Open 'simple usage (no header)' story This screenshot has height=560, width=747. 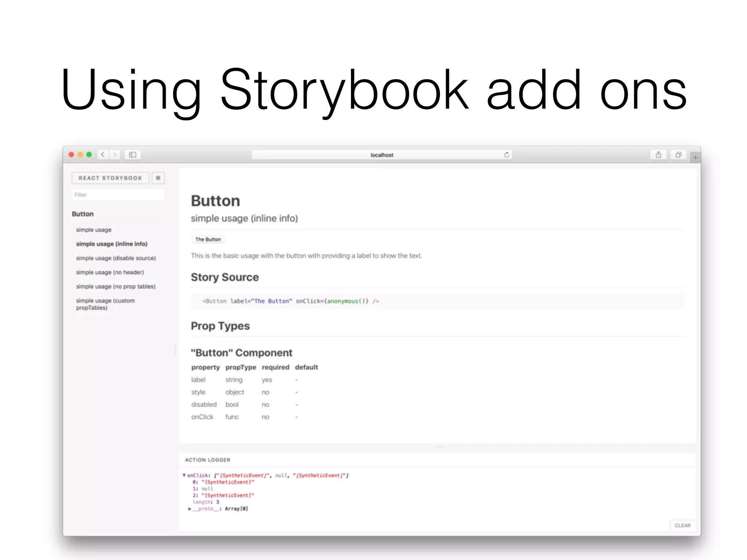click(110, 272)
